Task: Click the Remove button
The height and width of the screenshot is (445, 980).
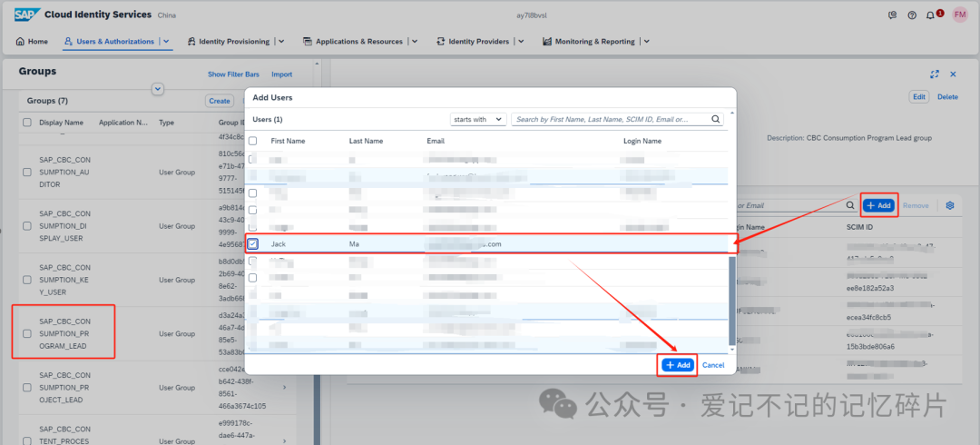Action: 916,205
